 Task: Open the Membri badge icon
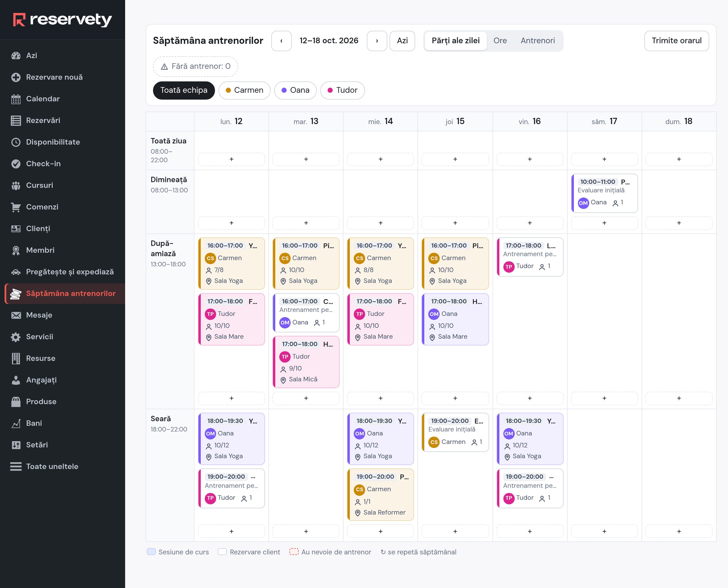point(16,250)
